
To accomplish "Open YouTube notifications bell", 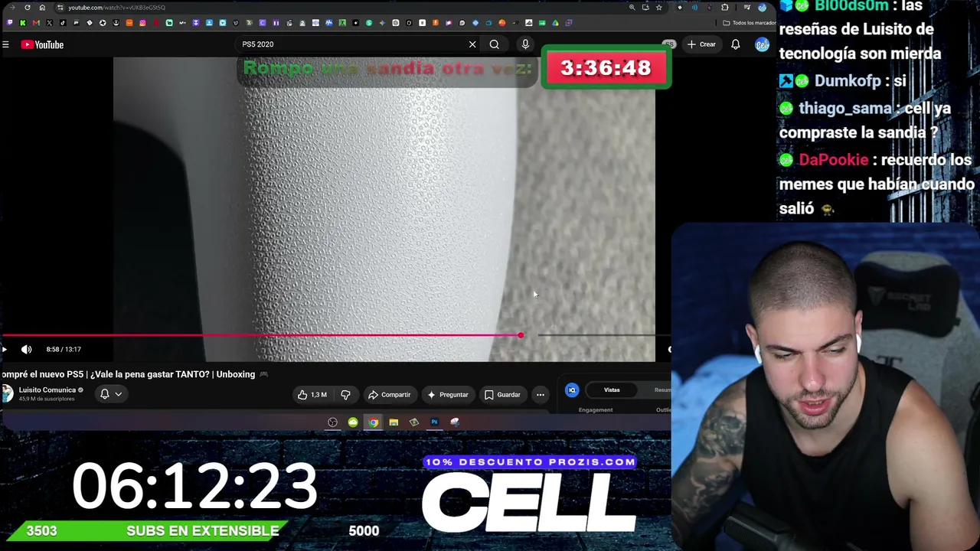I will click(736, 44).
